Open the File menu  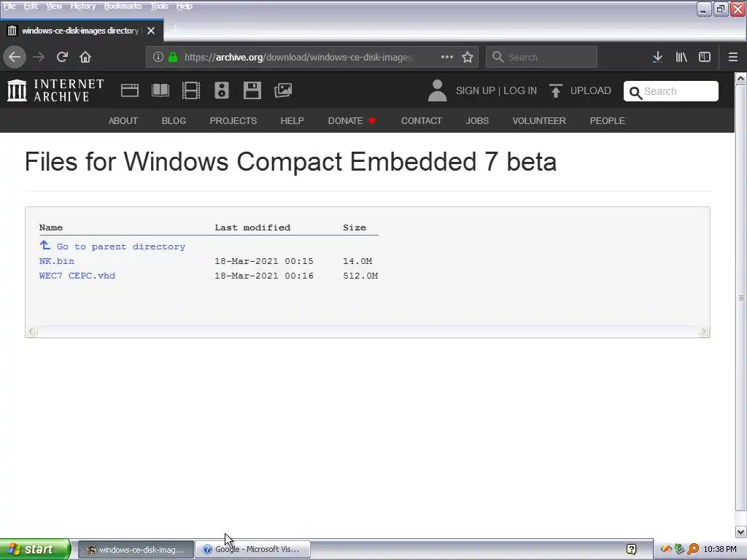tap(9, 6)
